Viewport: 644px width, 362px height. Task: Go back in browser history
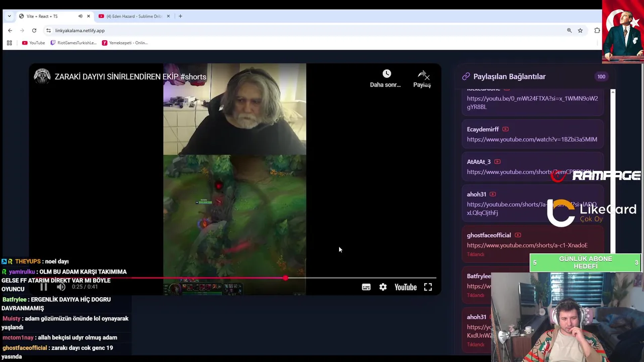click(10, 31)
